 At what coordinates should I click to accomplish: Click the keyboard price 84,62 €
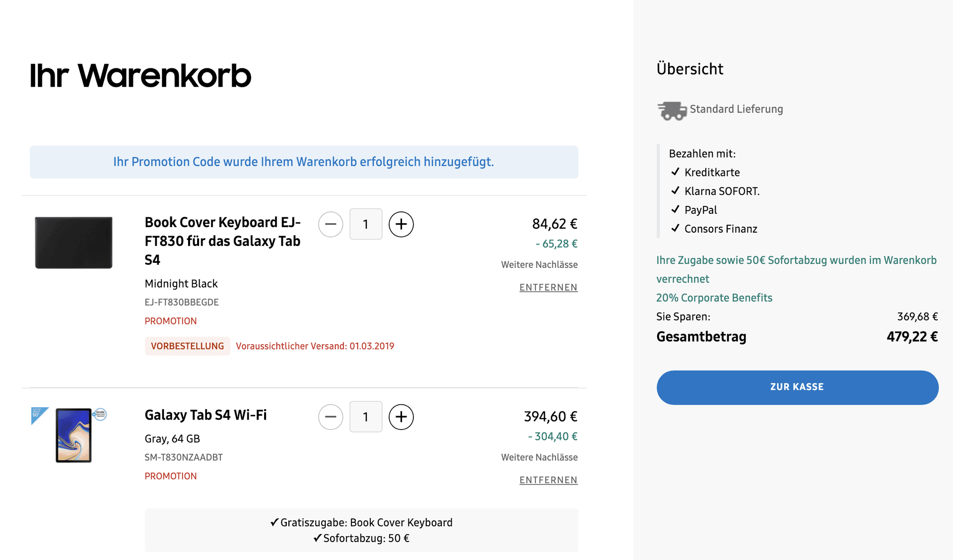(554, 224)
